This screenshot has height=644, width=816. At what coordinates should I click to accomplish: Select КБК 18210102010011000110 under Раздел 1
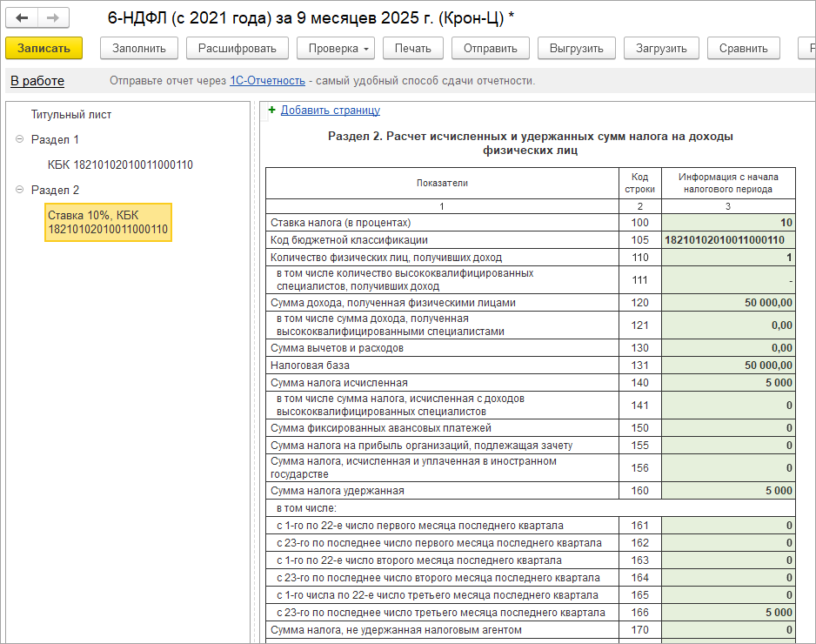coord(120,164)
